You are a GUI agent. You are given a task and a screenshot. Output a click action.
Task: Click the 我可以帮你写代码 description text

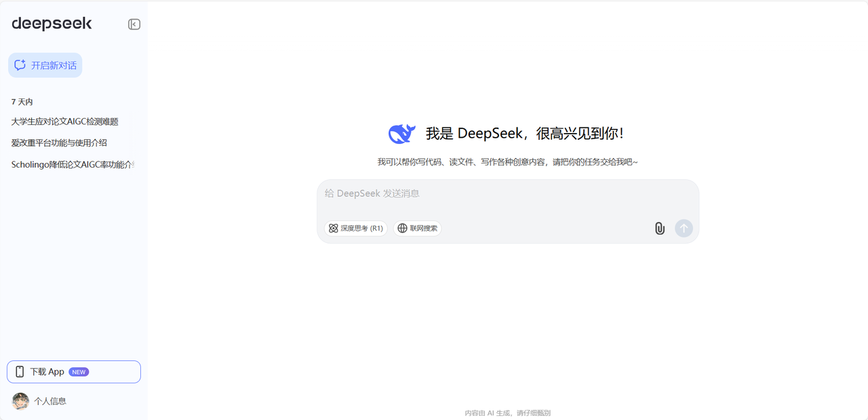[x=508, y=162]
